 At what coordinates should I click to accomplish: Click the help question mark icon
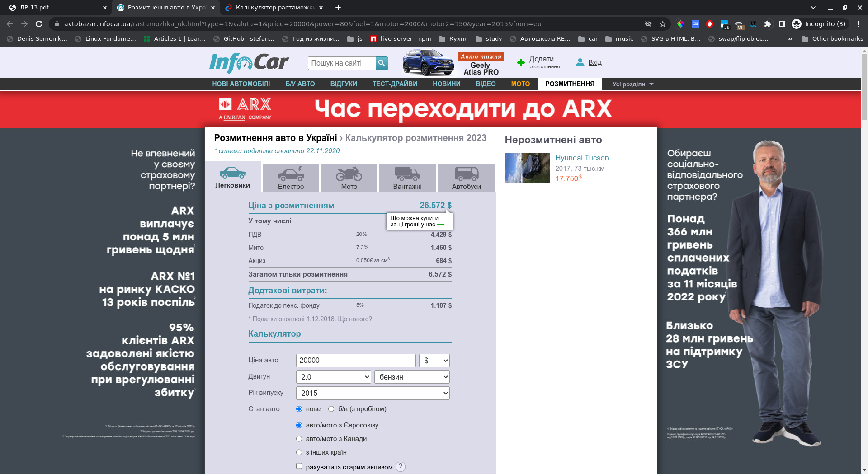[x=401, y=467]
